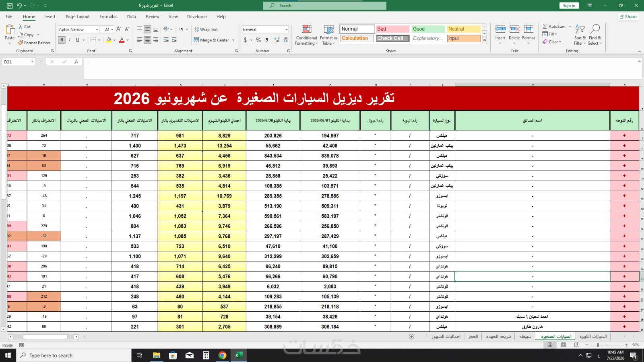Switch to Page Layout view icon
Image resolution: width=644 pixels, height=362 pixels.
click(563, 345)
